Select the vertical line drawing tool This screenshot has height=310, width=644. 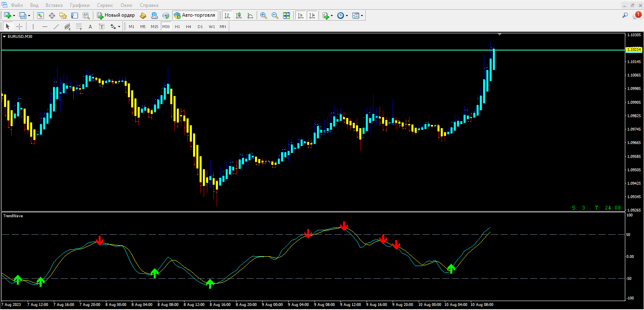[x=33, y=26]
